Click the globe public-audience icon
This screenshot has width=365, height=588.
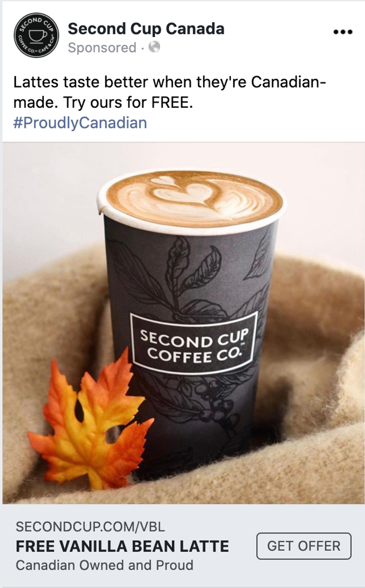[154, 47]
